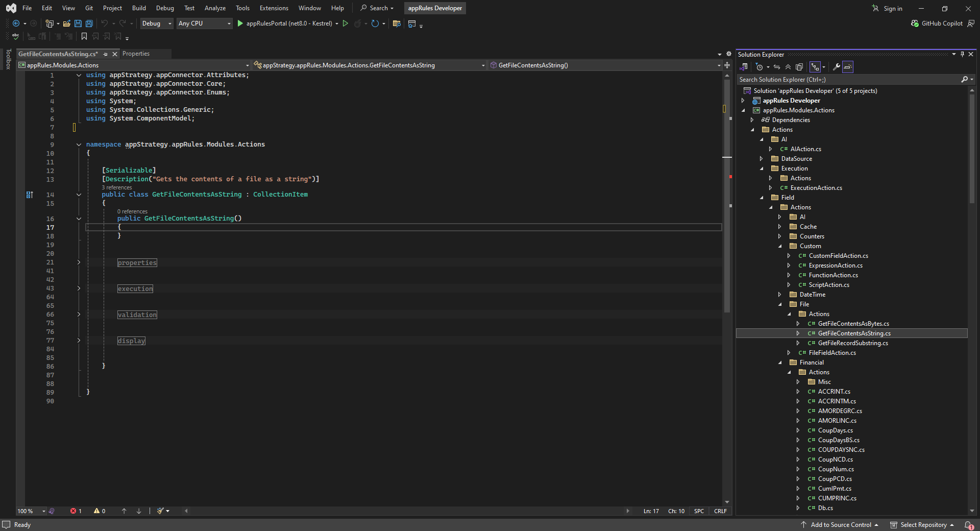
Task: Click the Switch Views icon in Solution Explorer
Action: 744,67
